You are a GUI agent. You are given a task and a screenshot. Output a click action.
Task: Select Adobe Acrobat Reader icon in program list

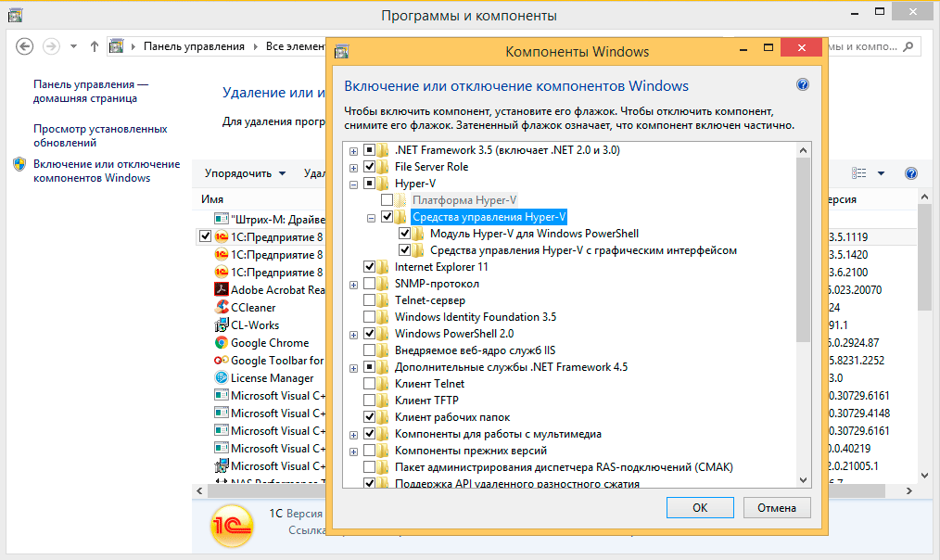(x=222, y=289)
